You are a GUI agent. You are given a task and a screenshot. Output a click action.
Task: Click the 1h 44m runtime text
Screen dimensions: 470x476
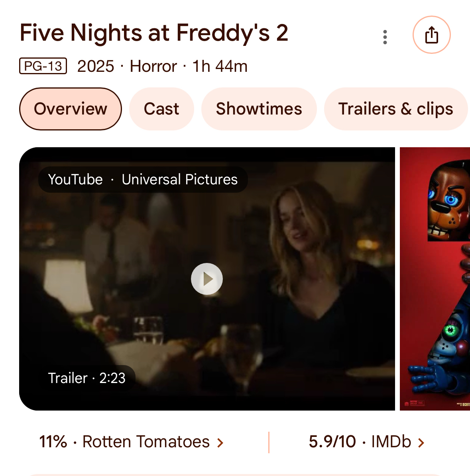point(220,66)
